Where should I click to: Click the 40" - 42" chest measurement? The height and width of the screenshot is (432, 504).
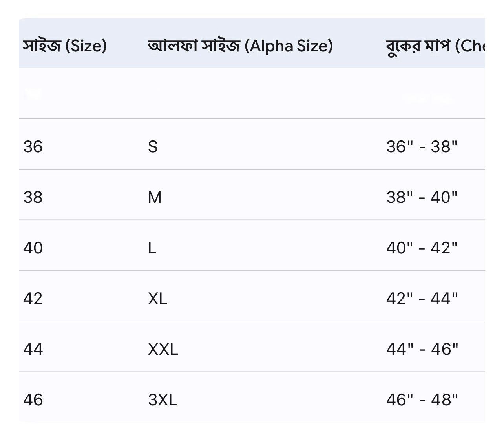point(422,248)
